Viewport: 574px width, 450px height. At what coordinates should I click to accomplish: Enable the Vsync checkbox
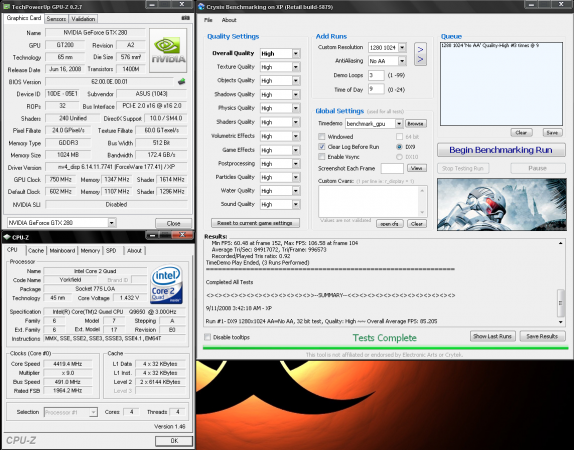click(321, 157)
